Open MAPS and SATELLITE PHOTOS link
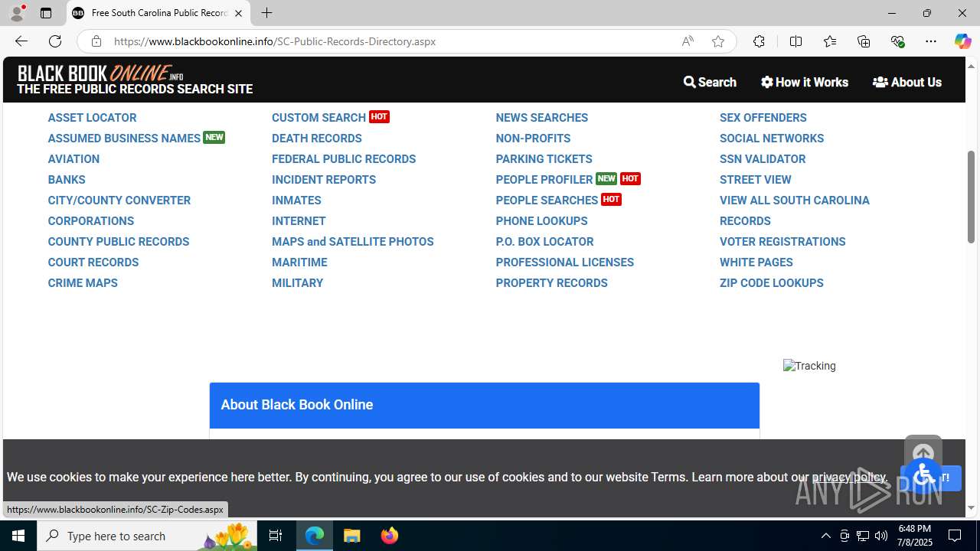 pyautogui.click(x=353, y=242)
